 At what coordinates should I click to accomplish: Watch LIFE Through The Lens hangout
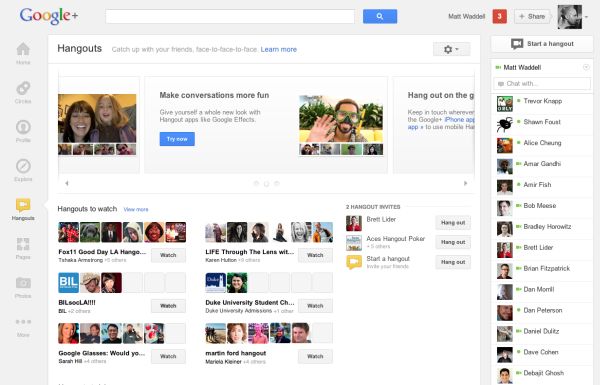315,255
